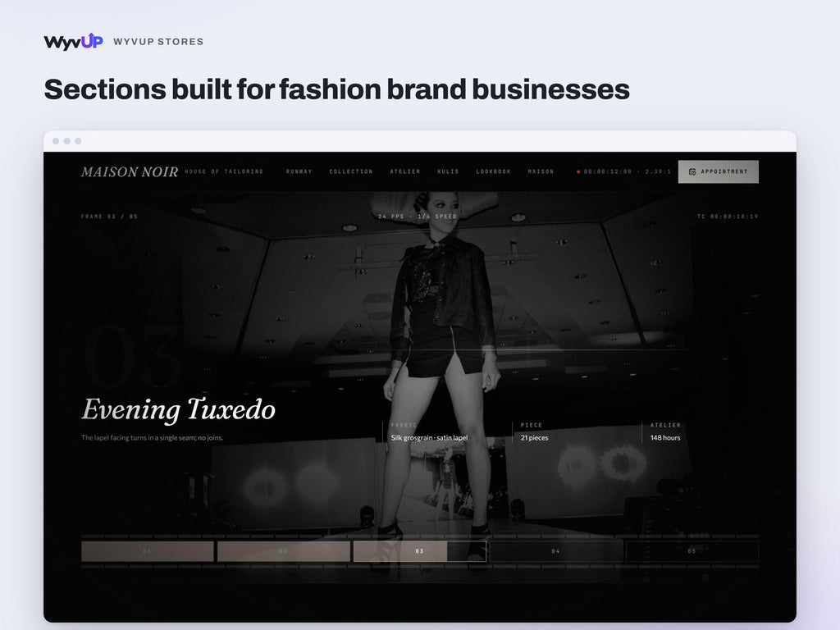Click the calendar icon in Appointment button

tap(692, 172)
